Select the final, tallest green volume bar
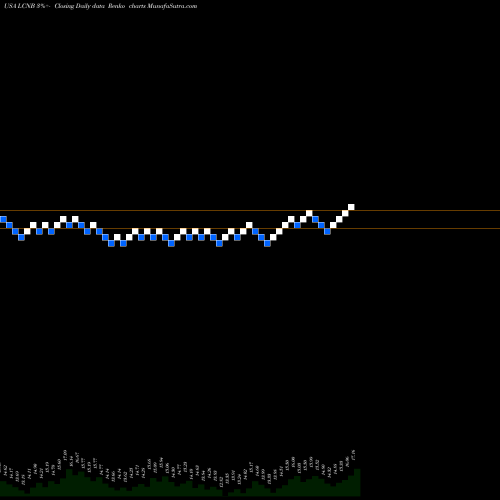 (357, 482)
